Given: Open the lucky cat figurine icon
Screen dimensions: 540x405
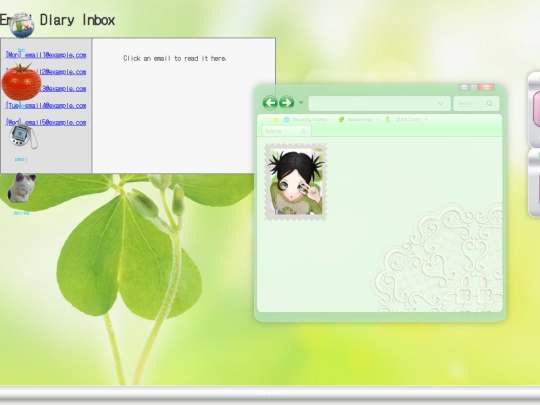Looking at the screenshot, I should pyautogui.click(x=22, y=188).
